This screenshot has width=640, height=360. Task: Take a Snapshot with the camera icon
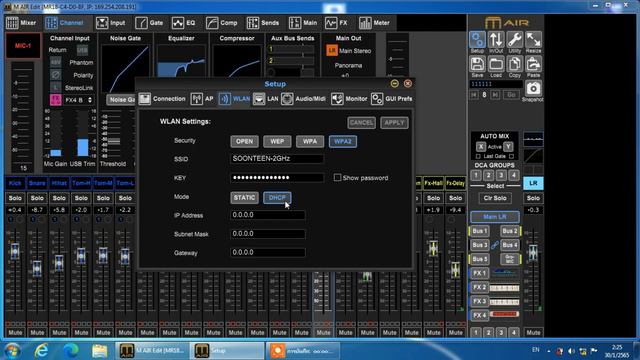[x=533, y=89]
